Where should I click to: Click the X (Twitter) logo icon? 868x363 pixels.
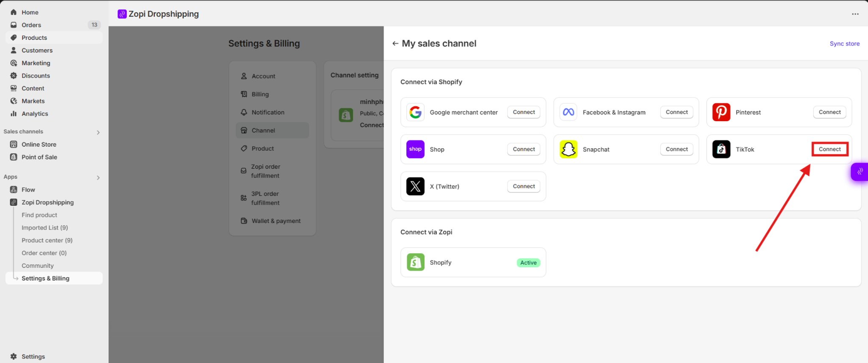click(x=415, y=186)
